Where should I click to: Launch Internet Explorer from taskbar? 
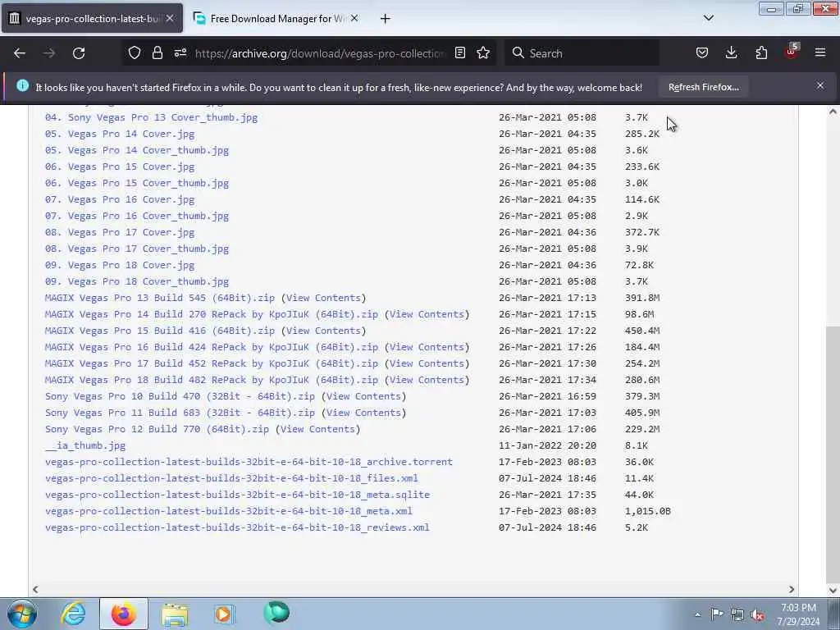click(73, 614)
